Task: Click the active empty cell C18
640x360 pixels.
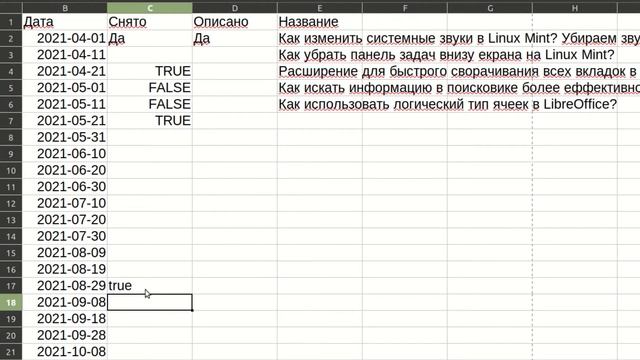Action: click(149, 302)
